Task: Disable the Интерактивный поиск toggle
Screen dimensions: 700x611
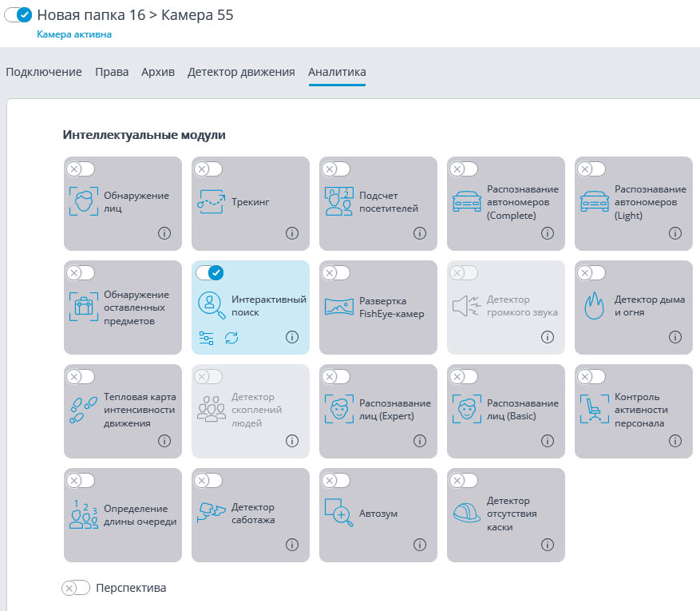Action: (209, 272)
